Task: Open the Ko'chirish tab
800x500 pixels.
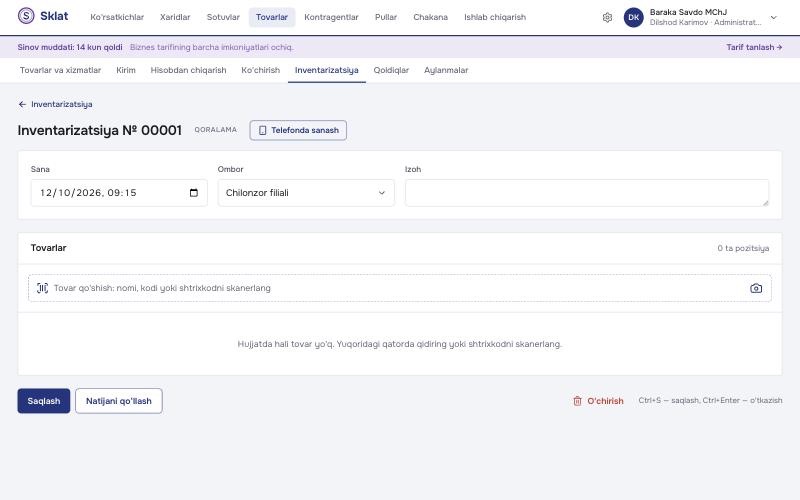Action: 261,70
